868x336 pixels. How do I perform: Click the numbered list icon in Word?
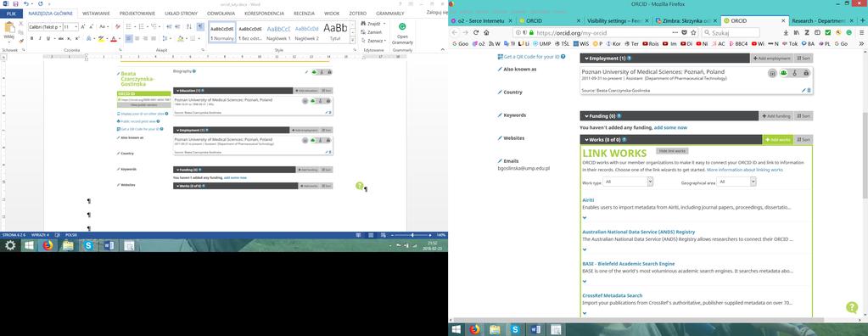(142, 26)
